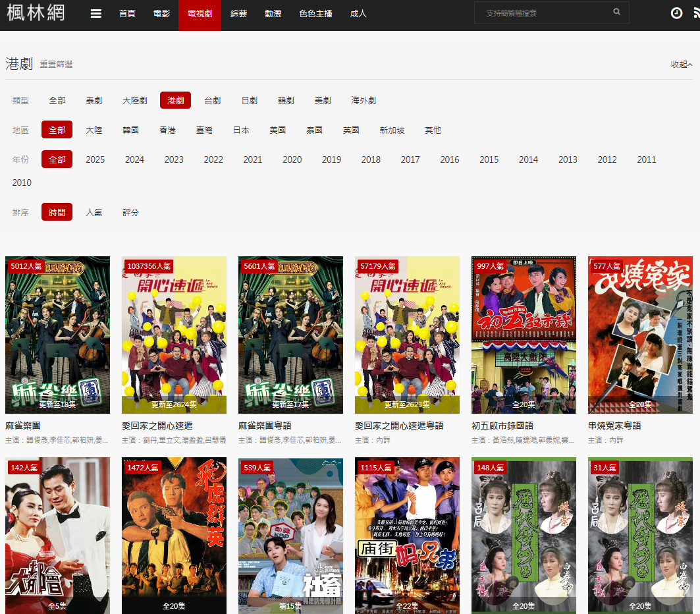Filter year by 2020
Screen dimensions: 700x614
[292, 159]
